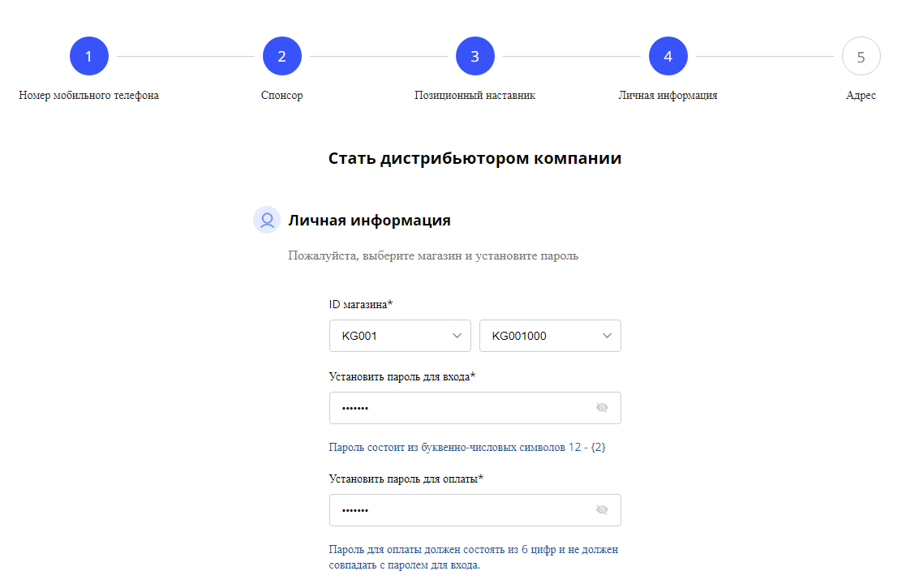Click the 'Адрес' step label
This screenshot has width=902, height=588.
(861, 96)
